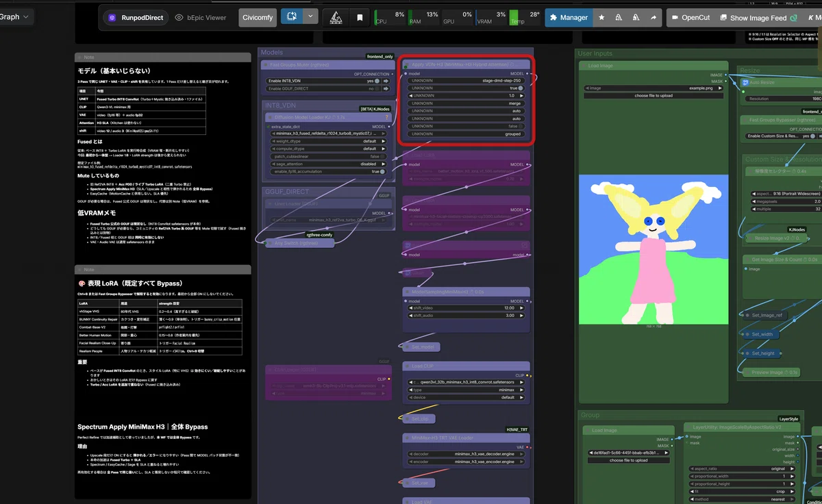This screenshot has width=822, height=504.
Task: Click the arrow icon next to Enable INT8_VDN
Action: point(386,81)
